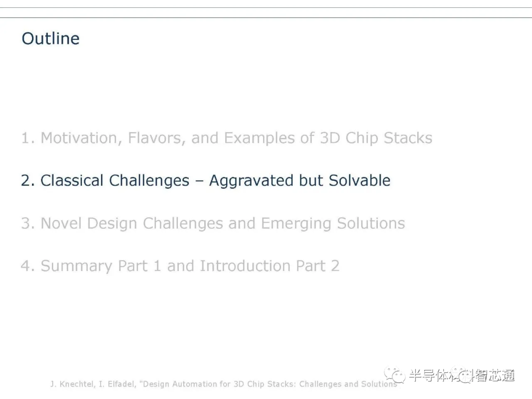Click "Introduction Part 2" in item four
This screenshot has height=399, width=532.
(269, 266)
